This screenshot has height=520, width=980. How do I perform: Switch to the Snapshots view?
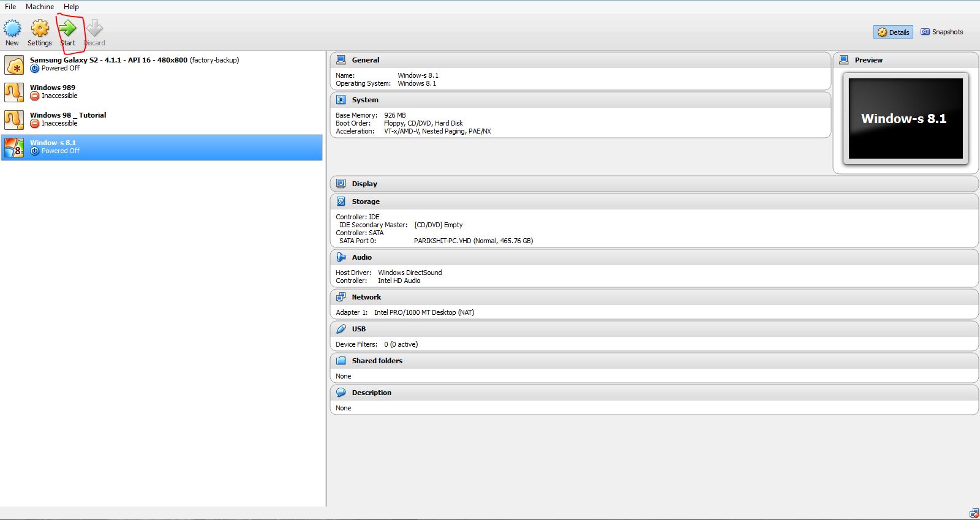coord(942,32)
